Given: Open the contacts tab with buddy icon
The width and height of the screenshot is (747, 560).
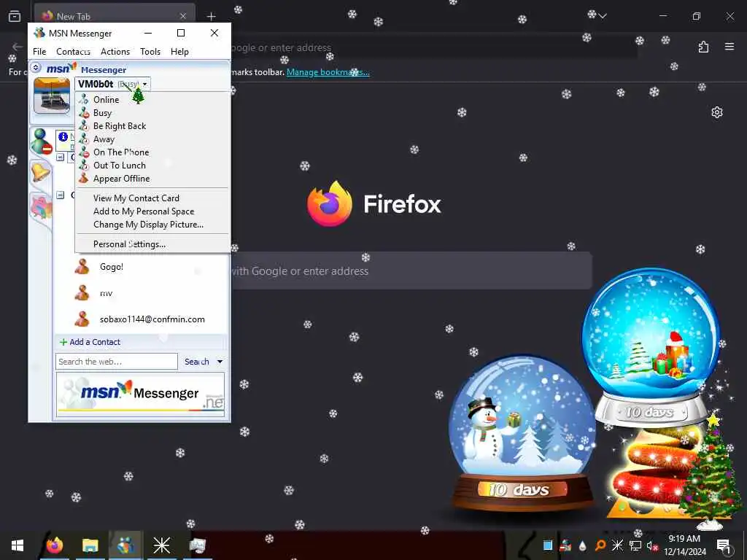Looking at the screenshot, I should pyautogui.click(x=41, y=141).
